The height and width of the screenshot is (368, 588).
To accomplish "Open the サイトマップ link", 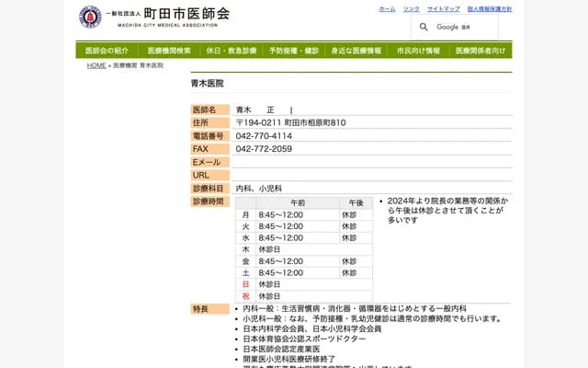I will [444, 8].
